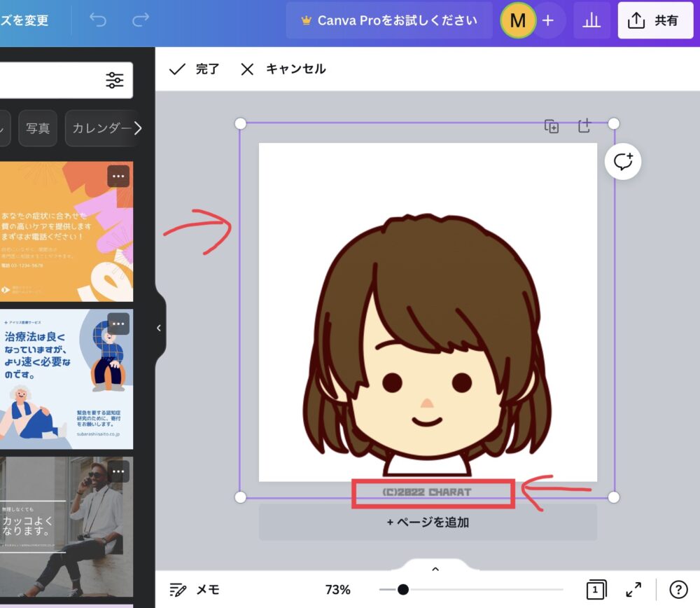The width and height of the screenshot is (700, 608).
Task: Click ページを追加 to add page
Action: 428,523
